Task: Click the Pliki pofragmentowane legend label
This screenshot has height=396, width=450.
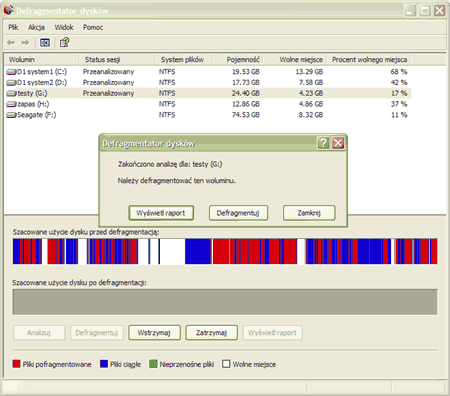Action: click(57, 364)
